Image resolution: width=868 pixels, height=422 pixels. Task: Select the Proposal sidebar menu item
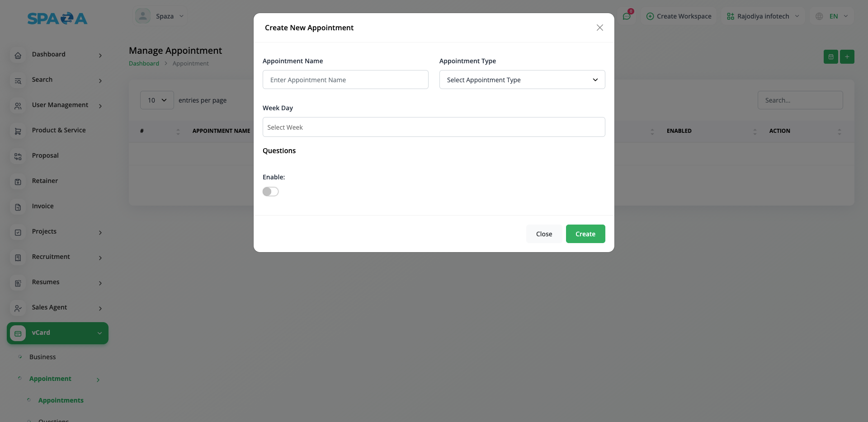point(45,155)
